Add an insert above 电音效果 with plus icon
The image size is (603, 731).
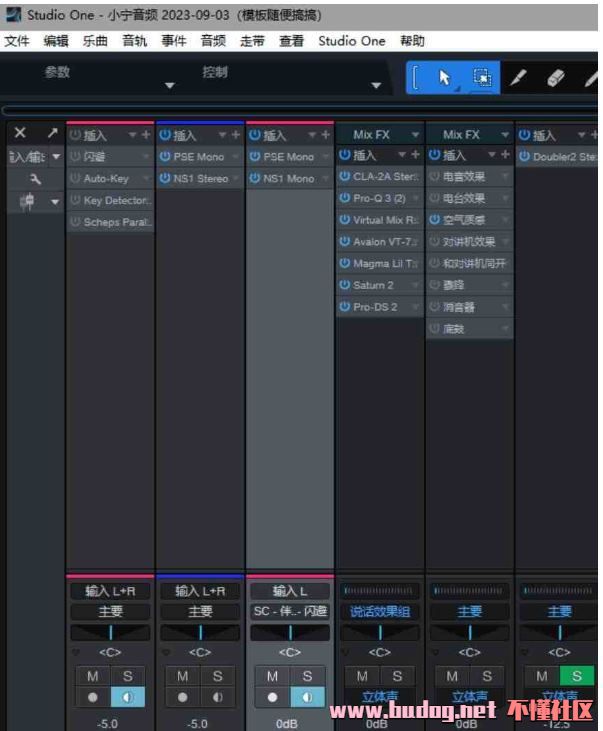click(x=505, y=154)
